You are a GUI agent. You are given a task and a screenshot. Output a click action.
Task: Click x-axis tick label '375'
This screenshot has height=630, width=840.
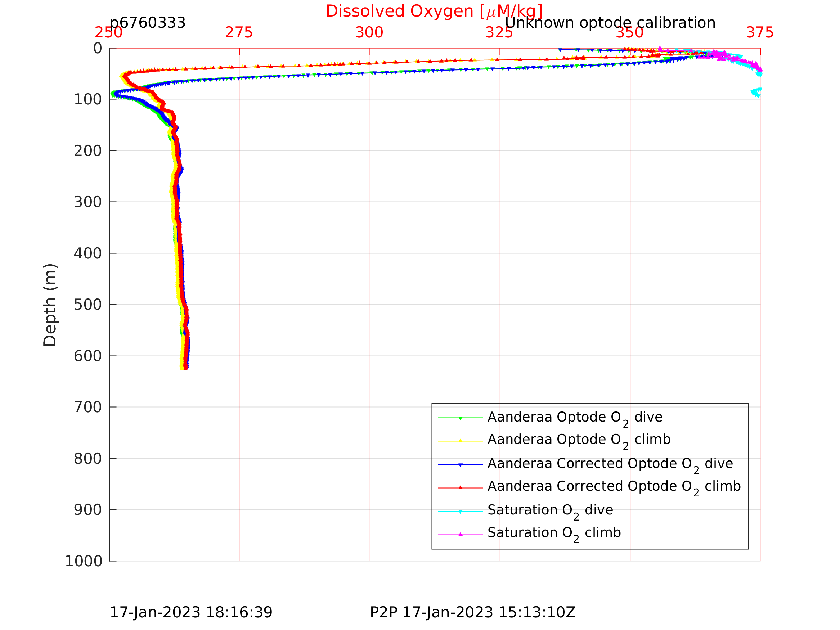759,33
